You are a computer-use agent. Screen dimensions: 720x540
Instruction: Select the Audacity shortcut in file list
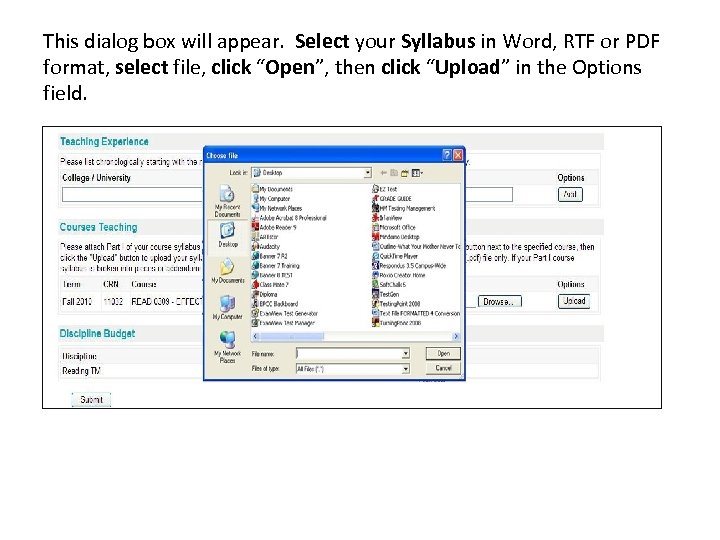click(x=266, y=247)
